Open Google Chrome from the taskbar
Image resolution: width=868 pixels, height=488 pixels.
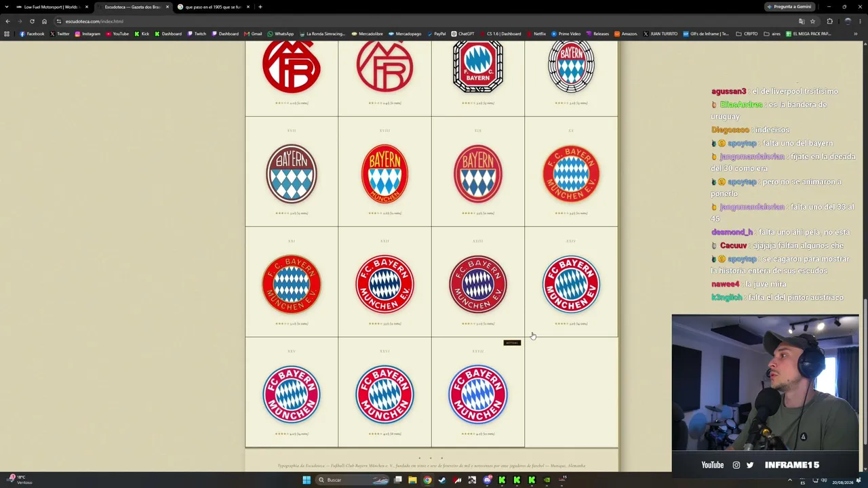427,480
